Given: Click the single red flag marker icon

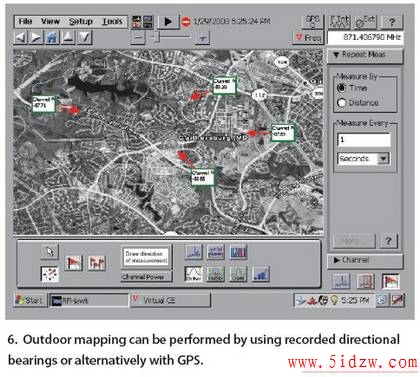Looking at the screenshot, I should pyautogui.click(x=73, y=263).
